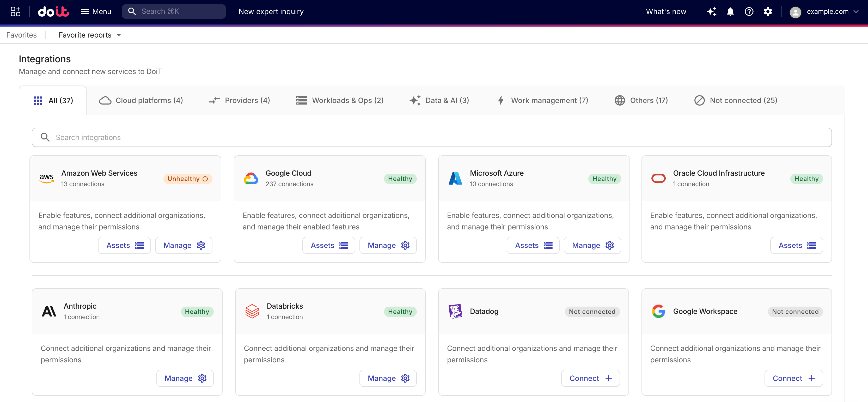The image size is (868, 402).
Task: Open Assets for Amazon Web Services
Action: pyautogui.click(x=124, y=245)
